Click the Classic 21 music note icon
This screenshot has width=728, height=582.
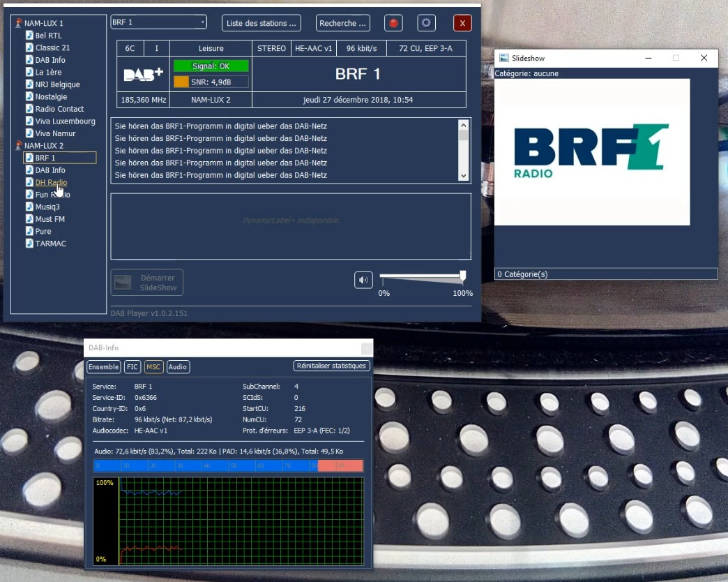coord(29,47)
